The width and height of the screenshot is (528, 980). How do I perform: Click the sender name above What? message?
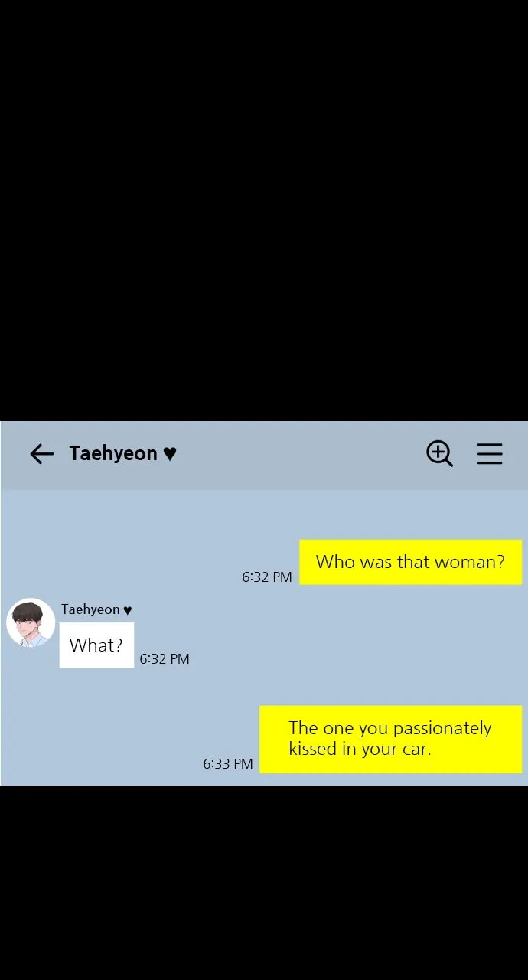(x=90, y=609)
